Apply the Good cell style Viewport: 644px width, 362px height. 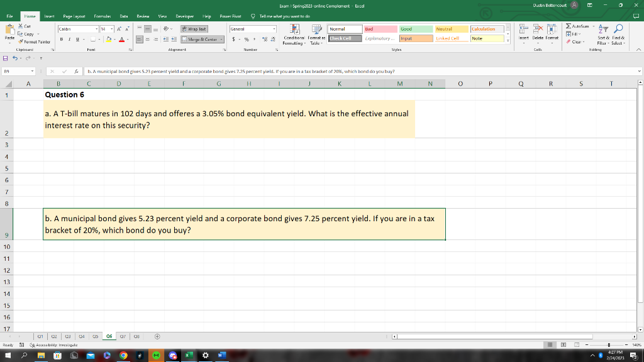click(x=416, y=29)
